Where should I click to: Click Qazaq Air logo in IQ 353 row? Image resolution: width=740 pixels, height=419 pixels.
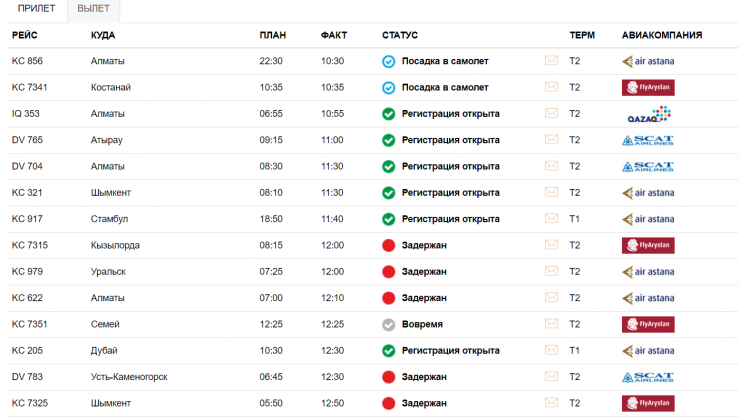pos(648,114)
